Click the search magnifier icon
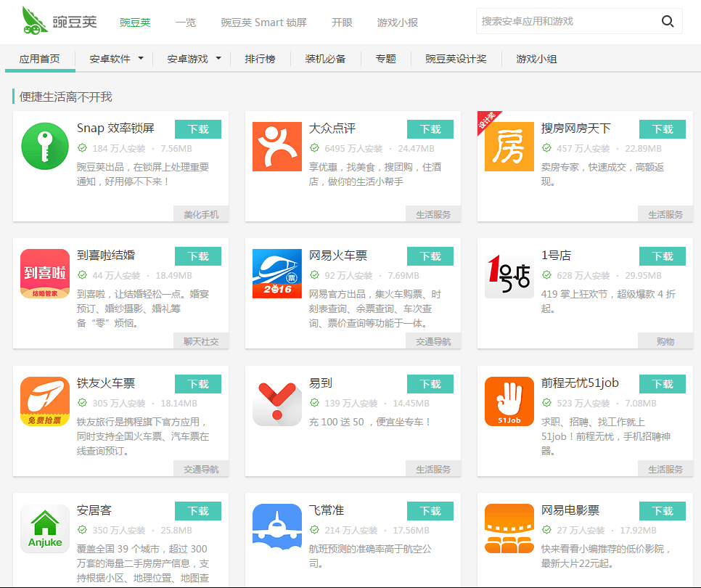701x588 pixels. pos(668,21)
